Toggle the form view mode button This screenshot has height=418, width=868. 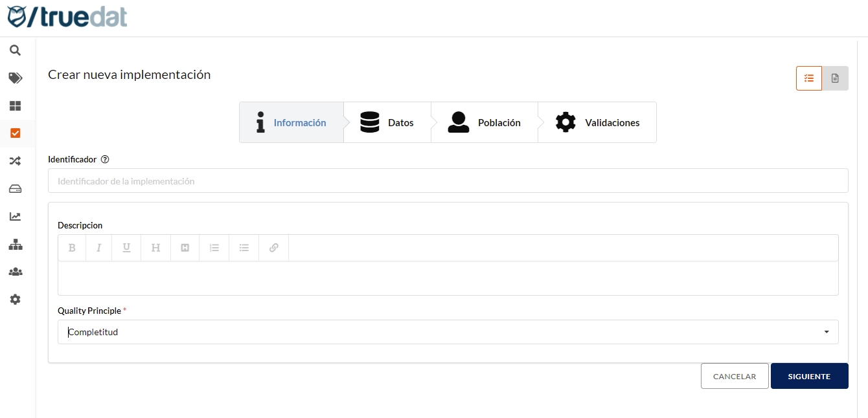pyautogui.click(x=808, y=78)
